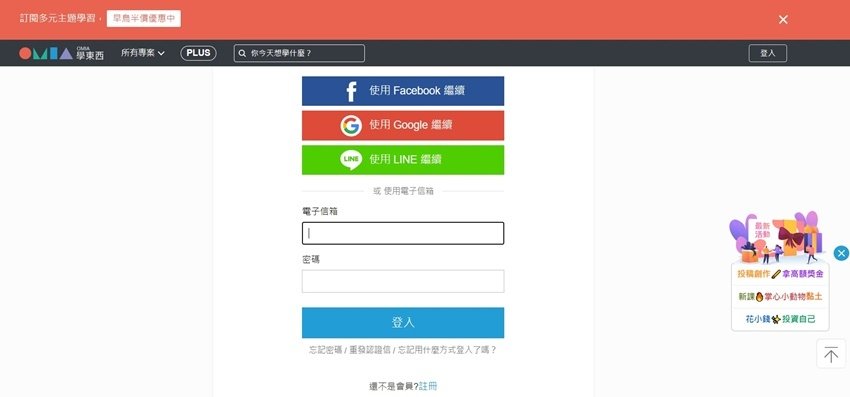Continue with LINE button
Screen dimensions: 850x397
click(x=403, y=159)
